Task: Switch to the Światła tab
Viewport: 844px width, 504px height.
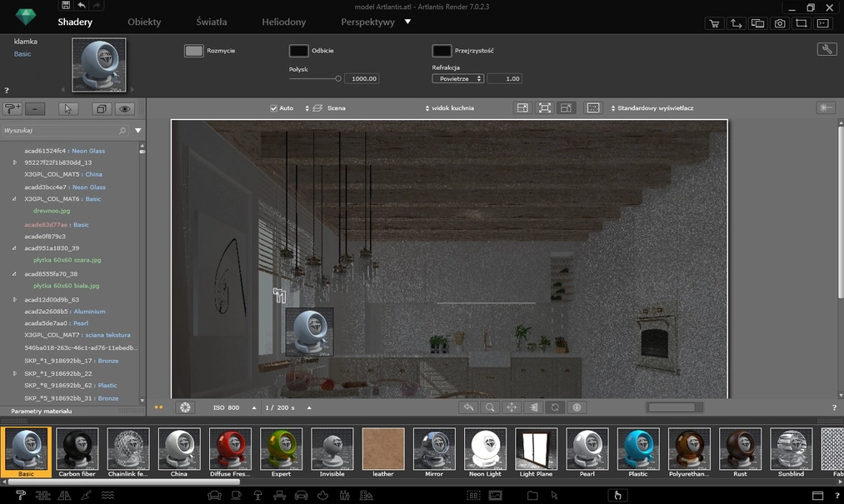Action: pyautogui.click(x=211, y=22)
